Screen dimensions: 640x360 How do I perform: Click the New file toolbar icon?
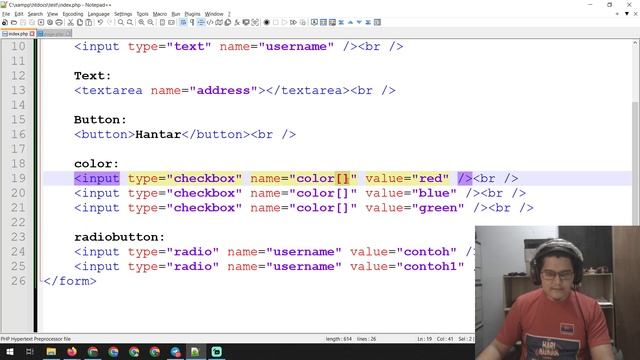(5, 22)
